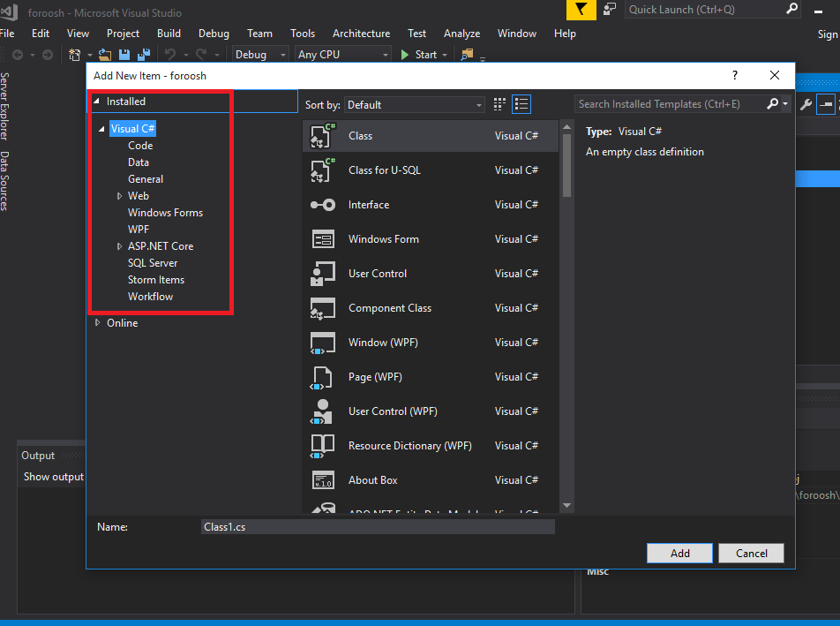This screenshot has height=626, width=840.
Task: Click the Save All toolbar icon
Action: (x=144, y=55)
